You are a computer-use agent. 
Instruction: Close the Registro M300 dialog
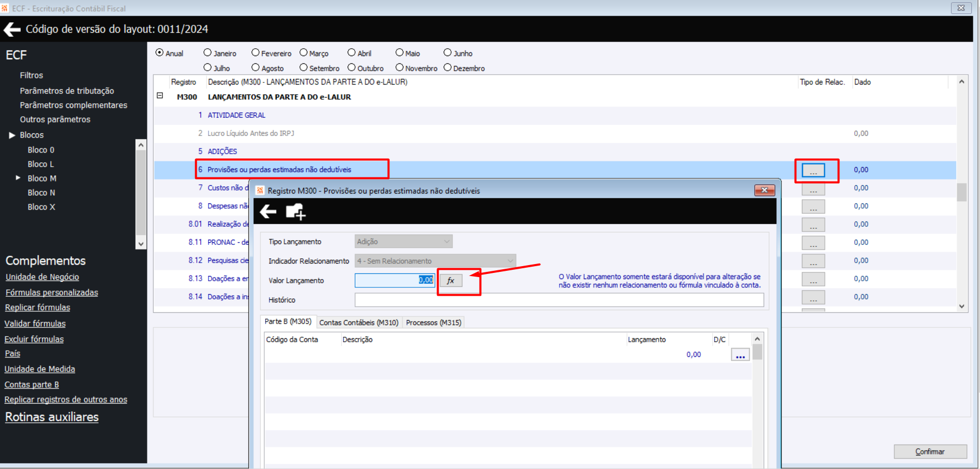(x=764, y=190)
